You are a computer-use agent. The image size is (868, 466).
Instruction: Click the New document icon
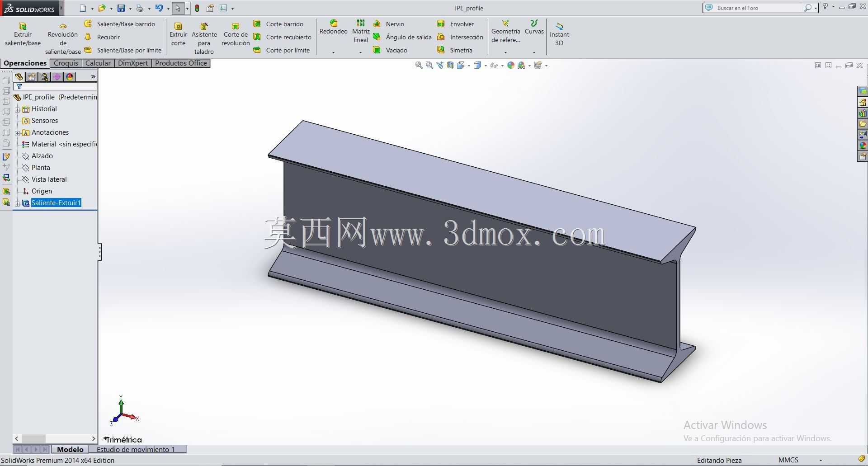[83, 8]
